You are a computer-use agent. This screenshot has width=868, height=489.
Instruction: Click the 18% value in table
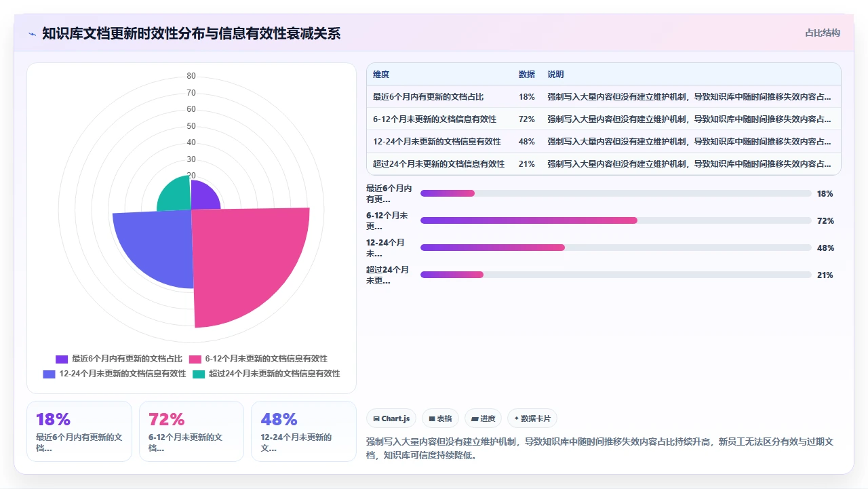coord(527,97)
